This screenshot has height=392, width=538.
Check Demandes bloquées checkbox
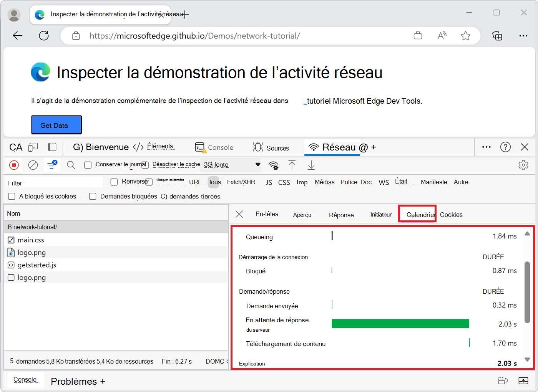(x=93, y=197)
